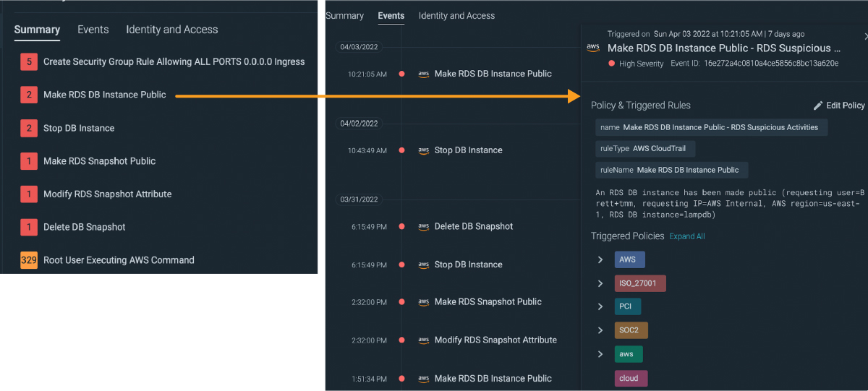Open 6:15:49 PM Stop DB Instance event
The width and height of the screenshot is (868, 391).
(x=468, y=265)
